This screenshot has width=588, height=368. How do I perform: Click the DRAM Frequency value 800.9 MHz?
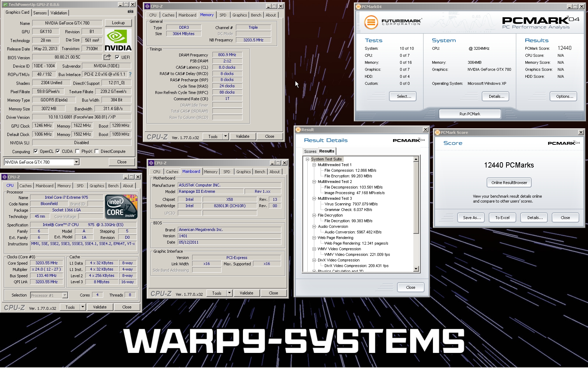(227, 55)
